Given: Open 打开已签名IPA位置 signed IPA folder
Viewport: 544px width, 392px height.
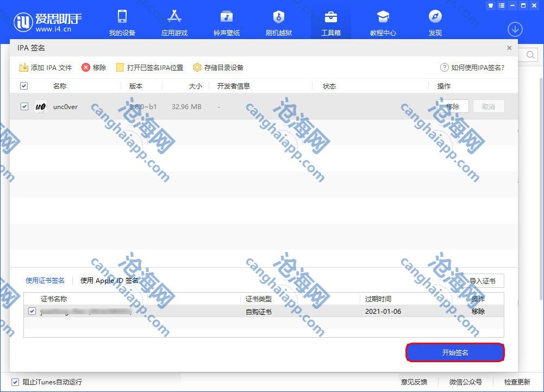Looking at the screenshot, I should click(x=149, y=68).
